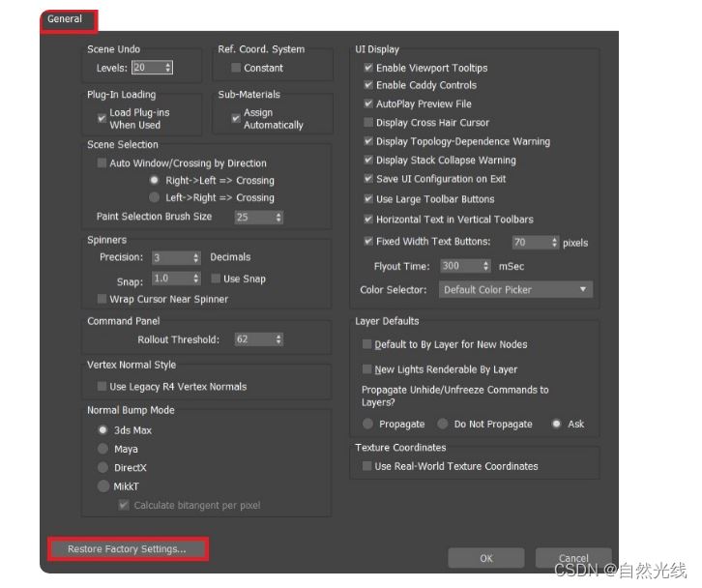Select Propagate radio option
This screenshot has height=588, width=702.
(367, 424)
